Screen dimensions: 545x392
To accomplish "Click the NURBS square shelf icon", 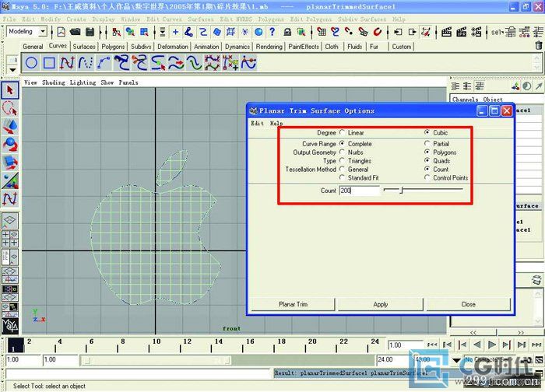I will (x=49, y=63).
